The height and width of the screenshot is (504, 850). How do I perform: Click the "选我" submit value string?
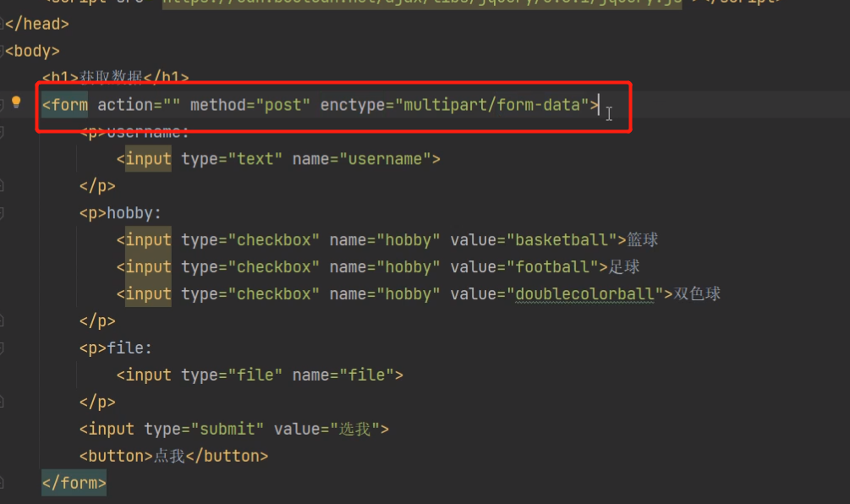(x=355, y=430)
